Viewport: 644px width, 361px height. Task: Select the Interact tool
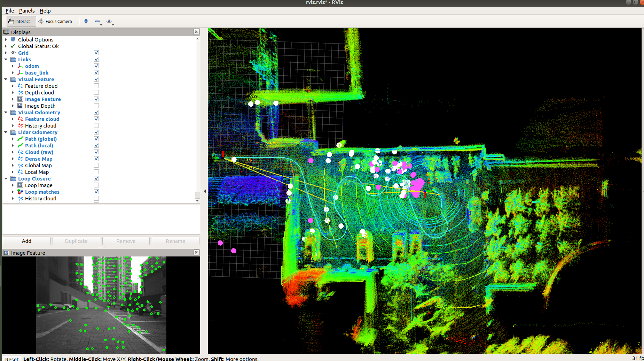21,21
